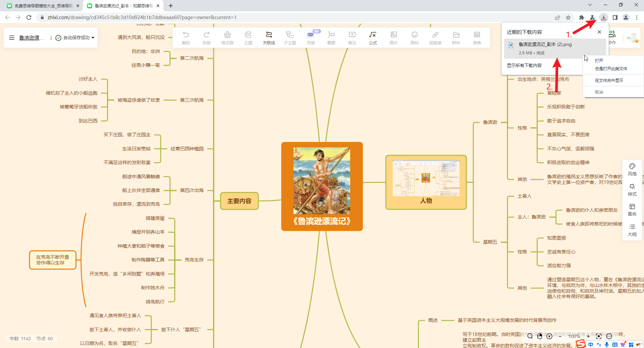Click the Sogou input 中 language toggle

coord(590,344)
